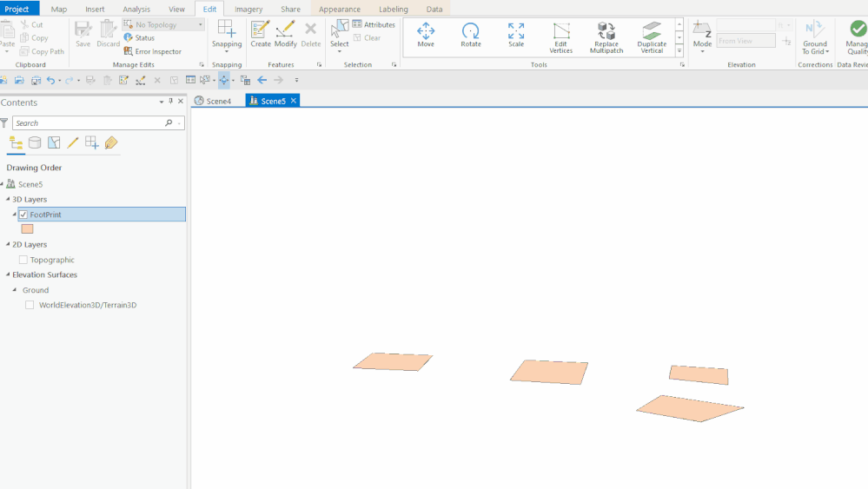
Task: Clear the current selection
Action: coord(367,37)
